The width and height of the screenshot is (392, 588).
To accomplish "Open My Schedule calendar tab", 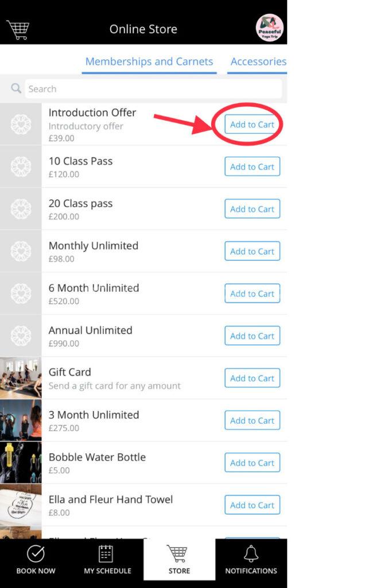I will (107, 559).
